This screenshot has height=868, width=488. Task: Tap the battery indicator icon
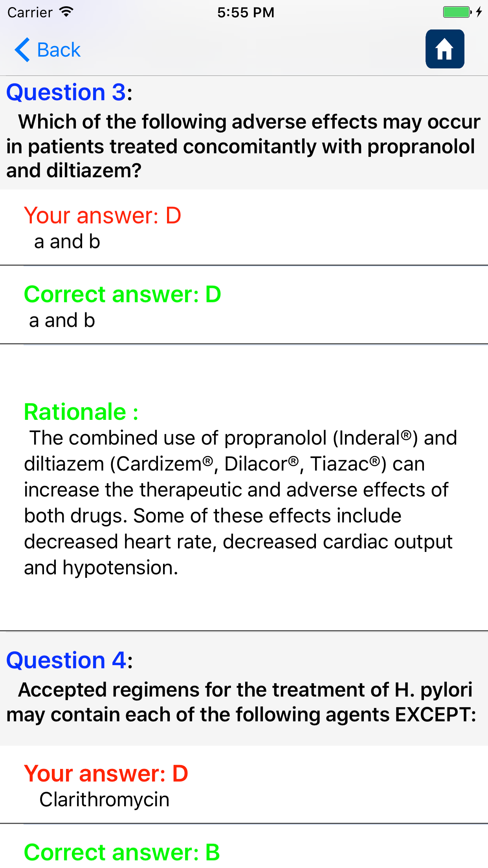[x=457, y=12]
